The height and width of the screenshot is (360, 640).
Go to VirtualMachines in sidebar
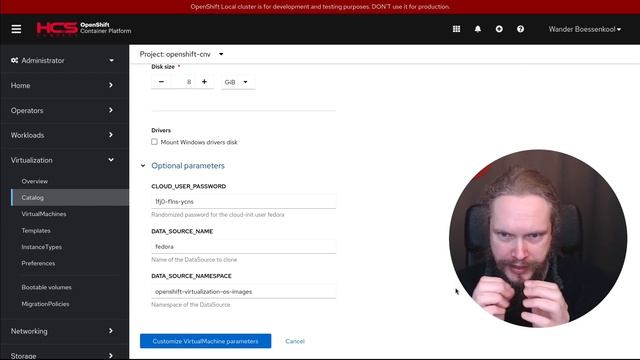[x=44, y=214]
